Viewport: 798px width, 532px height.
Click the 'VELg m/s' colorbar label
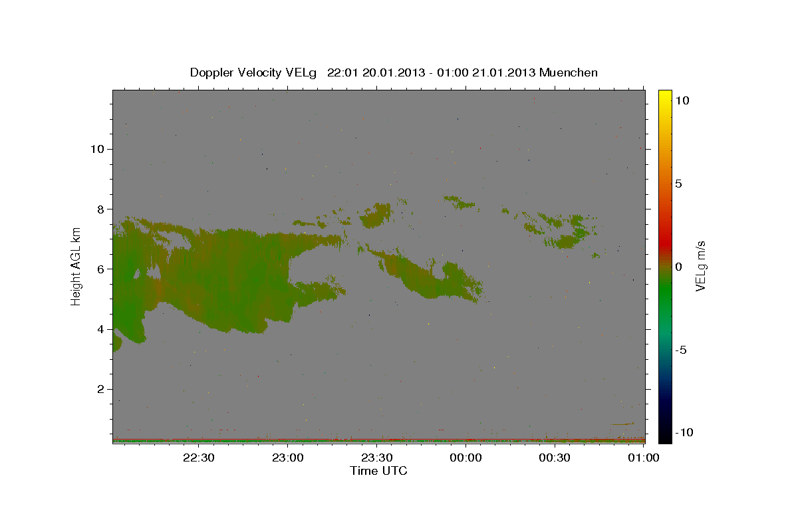click(700, 266)
